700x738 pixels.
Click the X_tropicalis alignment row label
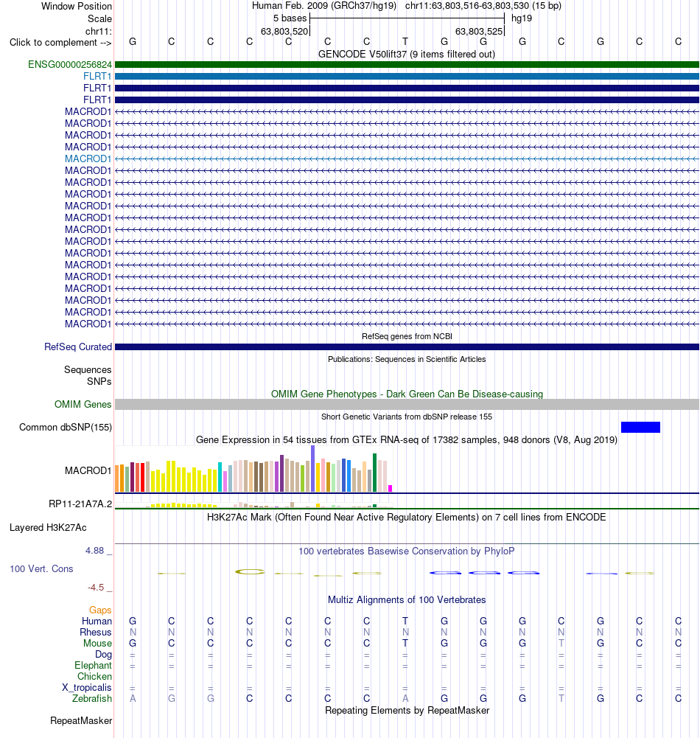[x=87, y=688]
